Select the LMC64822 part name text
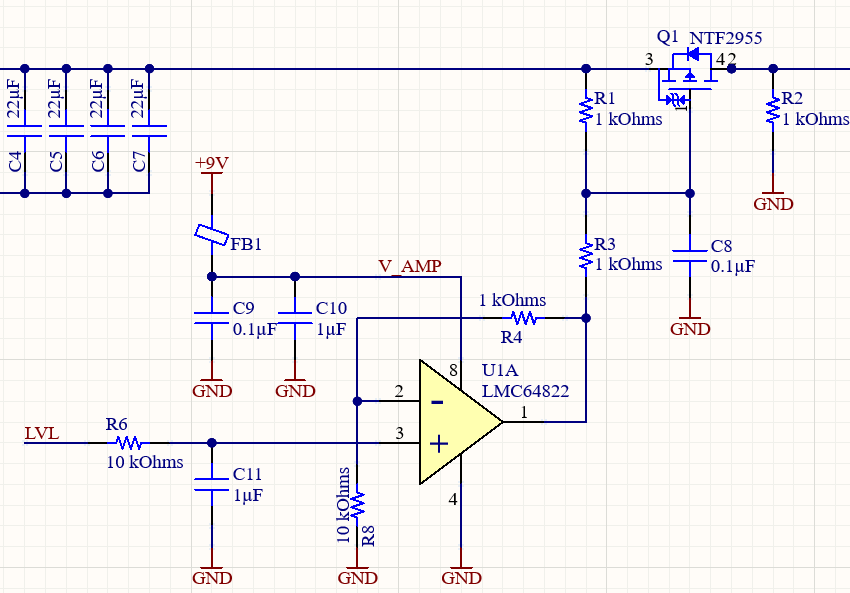Viewport: 850px width, 593px height. point(525,391)
